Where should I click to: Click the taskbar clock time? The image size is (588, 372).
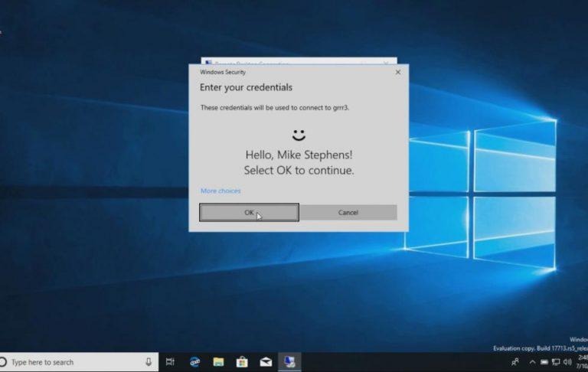583,357
